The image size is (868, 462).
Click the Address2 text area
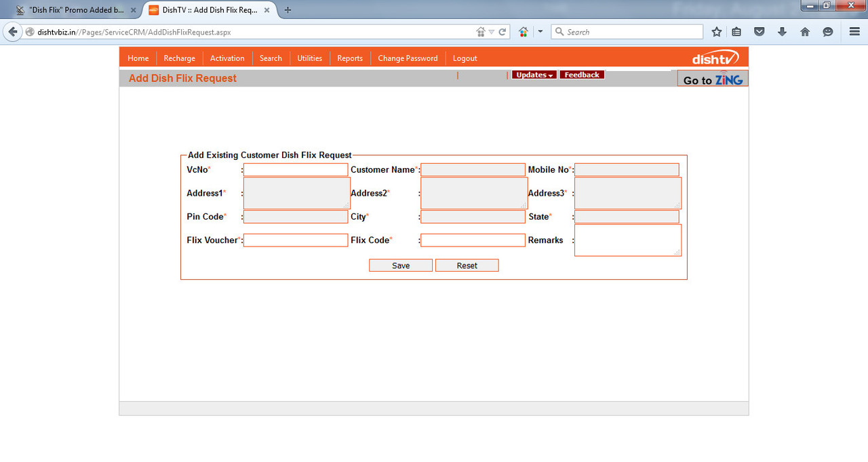tap(474, 193)
